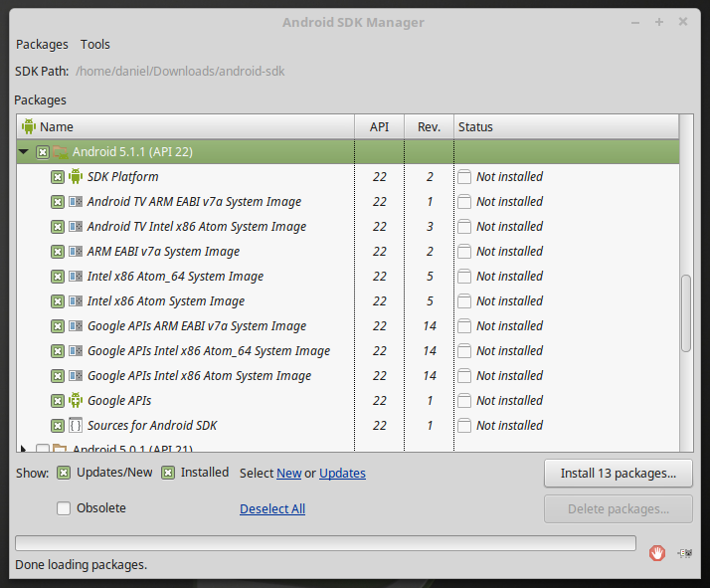
Task: Collapse the Android 5.1.1 (API 22) group
Action: click(24, 152)
